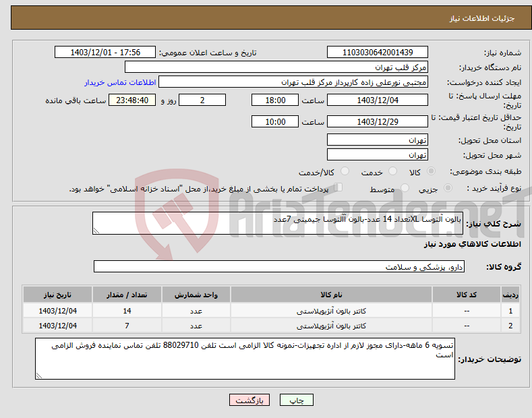Click the تاریخ نیاز column header

point(58,295)
